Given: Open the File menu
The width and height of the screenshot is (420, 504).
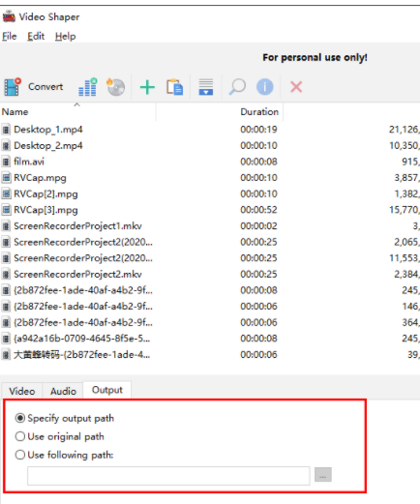Looking at the screenshot, I should point(10,37).
